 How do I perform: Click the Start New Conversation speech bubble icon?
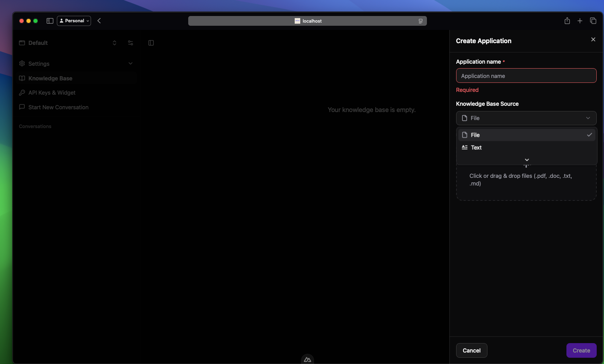pos(22,107)
